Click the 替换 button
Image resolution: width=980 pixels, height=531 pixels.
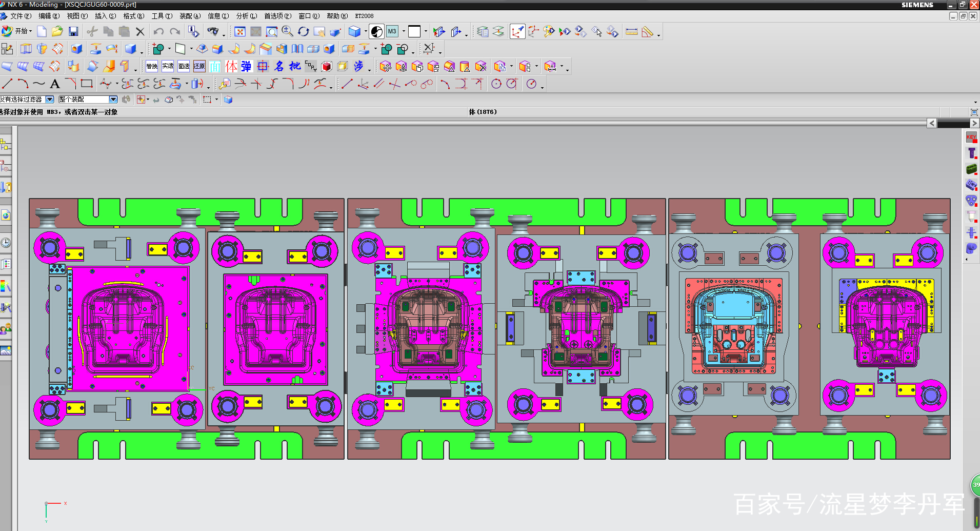coord(152,66)
